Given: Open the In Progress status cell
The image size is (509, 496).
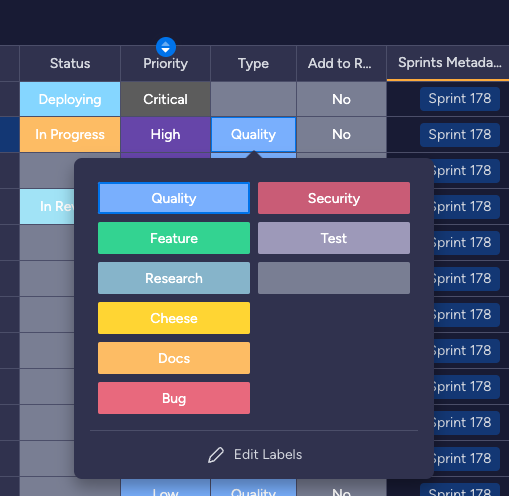Looking at the screenshot, I should click(x=70, y=134).
